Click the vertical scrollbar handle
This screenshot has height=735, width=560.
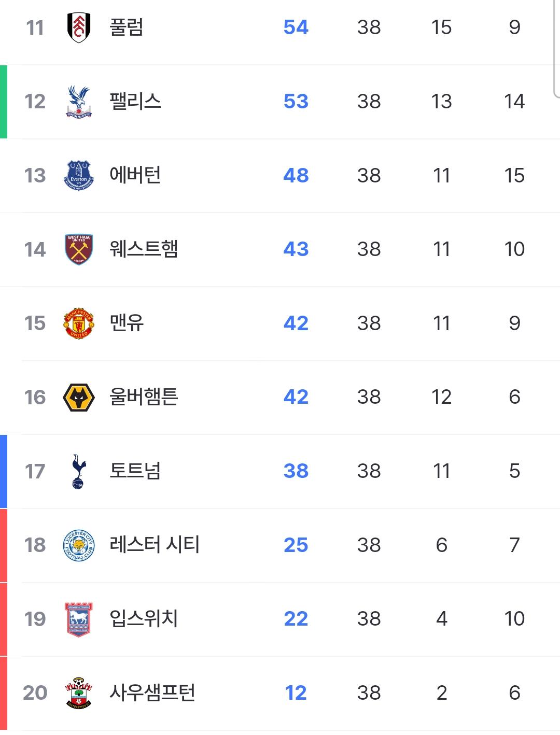click(x=557, y=49)
